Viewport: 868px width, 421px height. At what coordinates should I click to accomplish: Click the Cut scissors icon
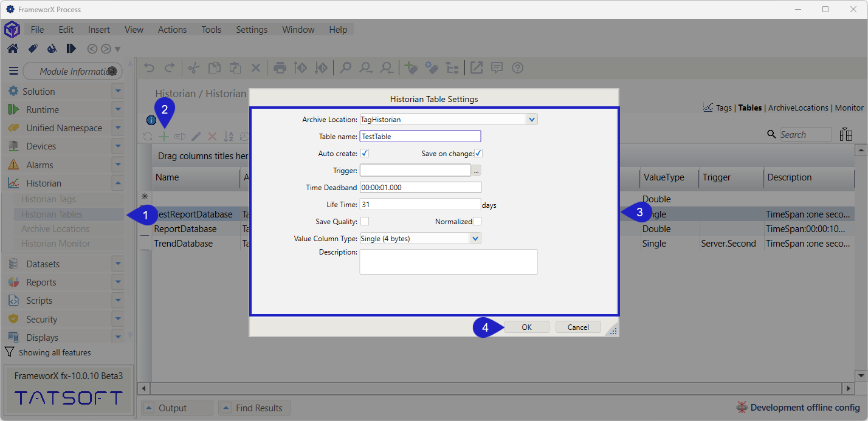(x=193, y=68)
